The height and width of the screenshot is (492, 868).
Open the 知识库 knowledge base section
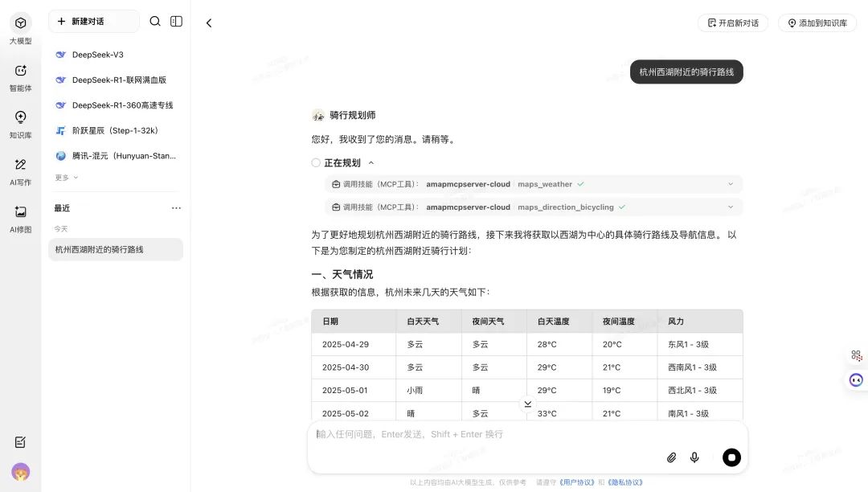(20, 125)
